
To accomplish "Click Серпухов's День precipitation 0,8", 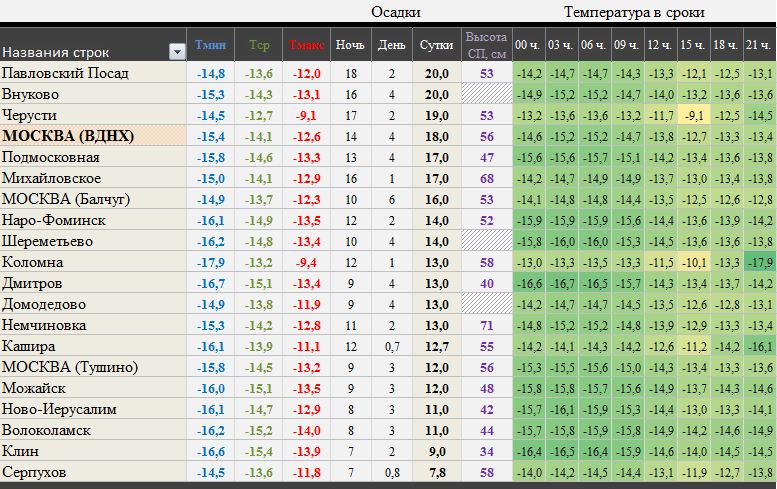I will coord(392,472).
